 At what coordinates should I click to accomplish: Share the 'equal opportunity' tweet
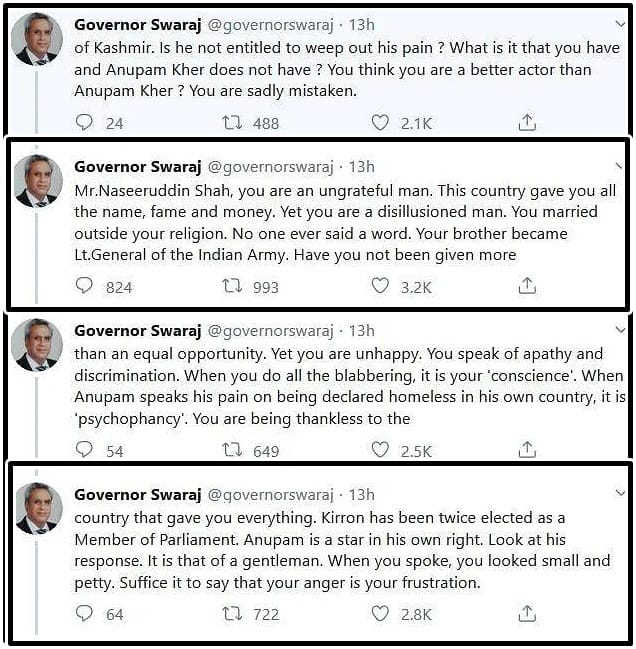526,451
